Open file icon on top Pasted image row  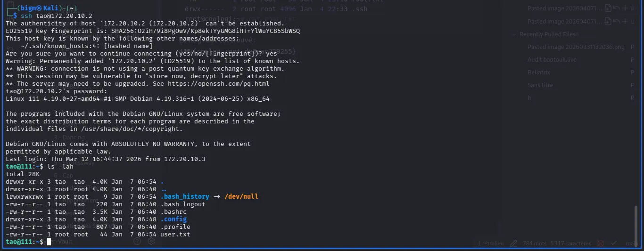608,8
